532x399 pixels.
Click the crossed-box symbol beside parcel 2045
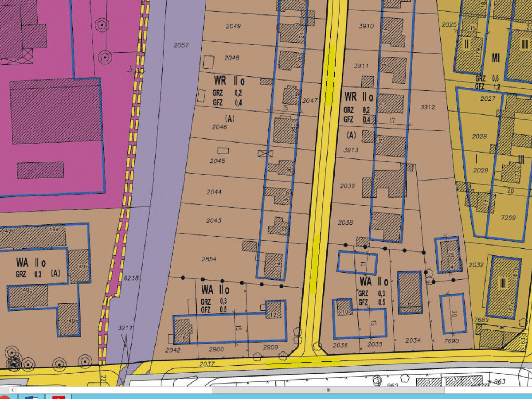262,153
